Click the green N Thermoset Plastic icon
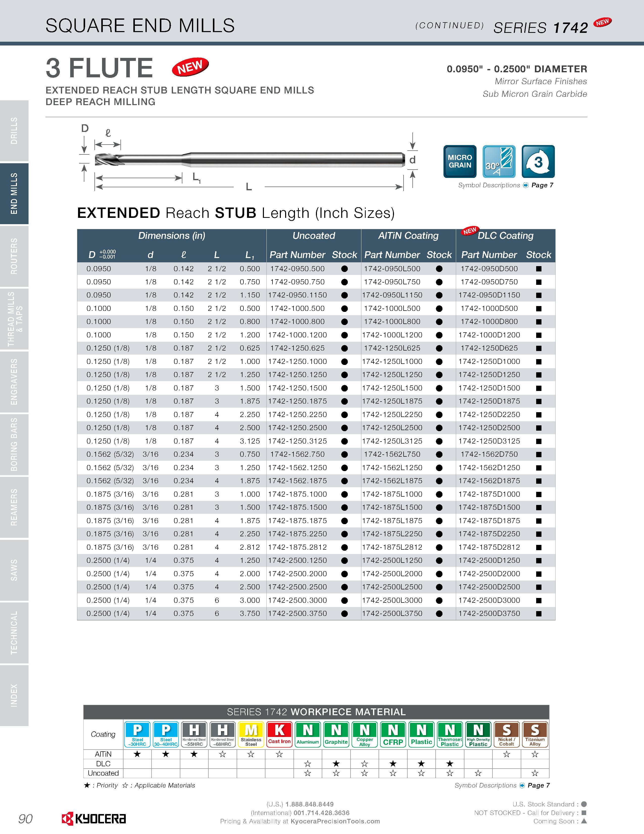 click(x=450, y=734)
